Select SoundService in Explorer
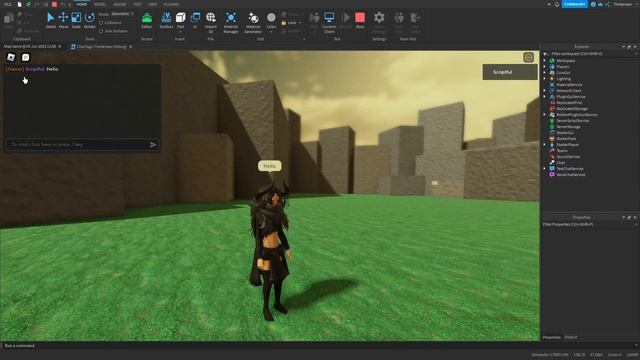This screenshot has width=640, height=360. point(564,157)
